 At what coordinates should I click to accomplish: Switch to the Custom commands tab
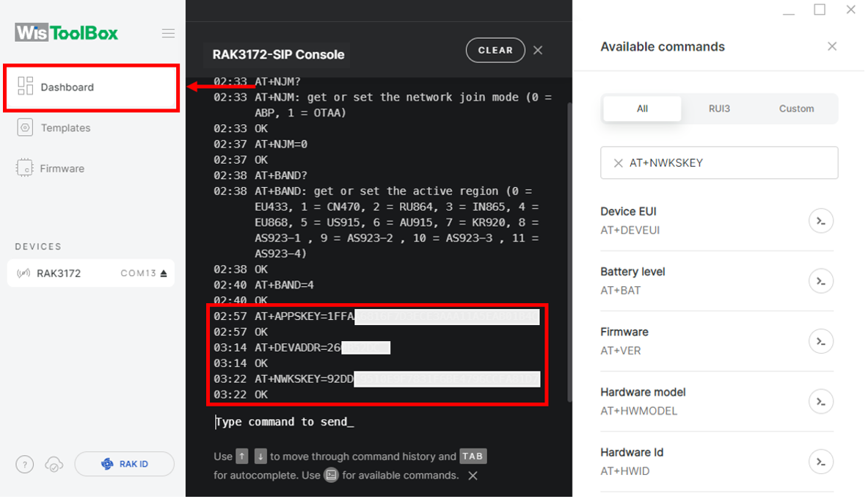click(x=797, y=109)
